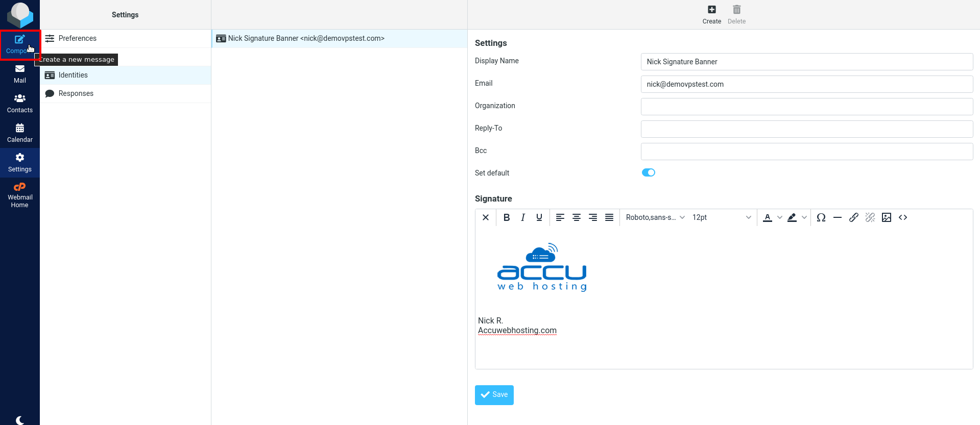Go to Webmail Home
Screen dimensions: 980x425
point(20,195)
